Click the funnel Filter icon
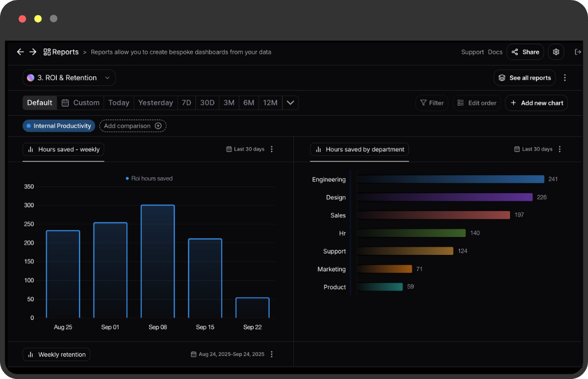This screenshot has height=379, width=588. click(x=424, y=103)
